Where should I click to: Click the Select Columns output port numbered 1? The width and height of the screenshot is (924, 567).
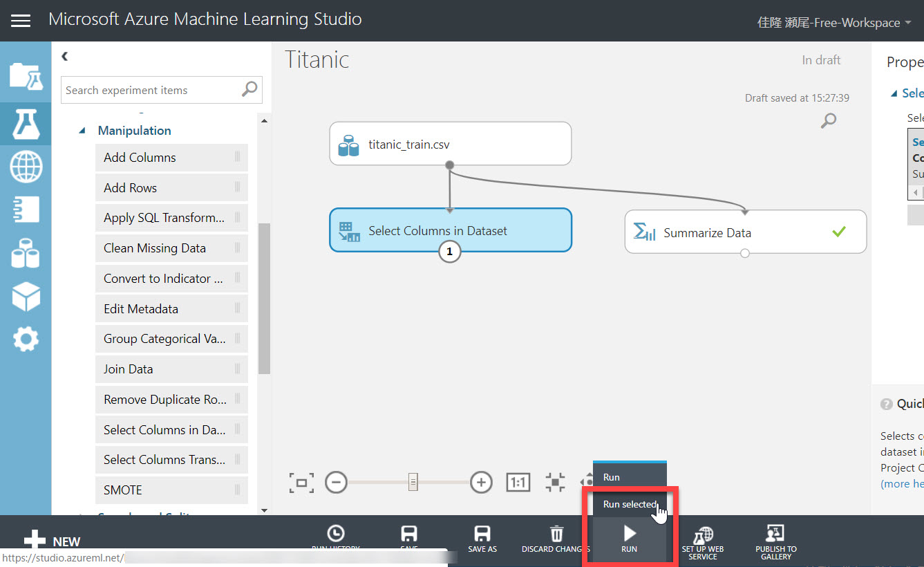(x=450, y=252)
